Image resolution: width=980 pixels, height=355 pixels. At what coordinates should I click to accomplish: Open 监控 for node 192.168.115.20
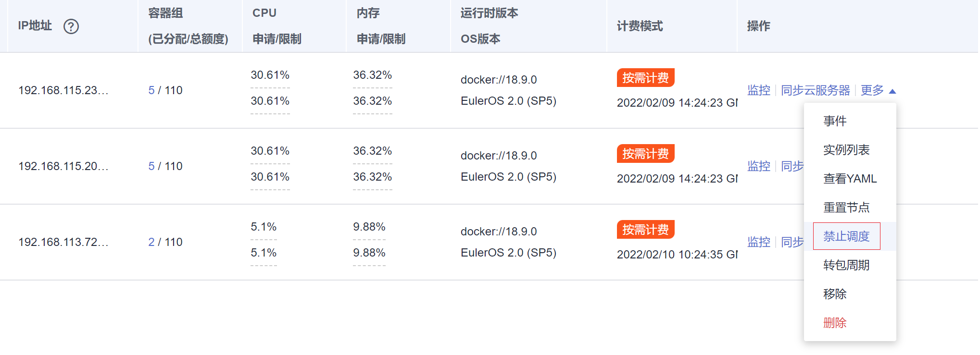758,166
